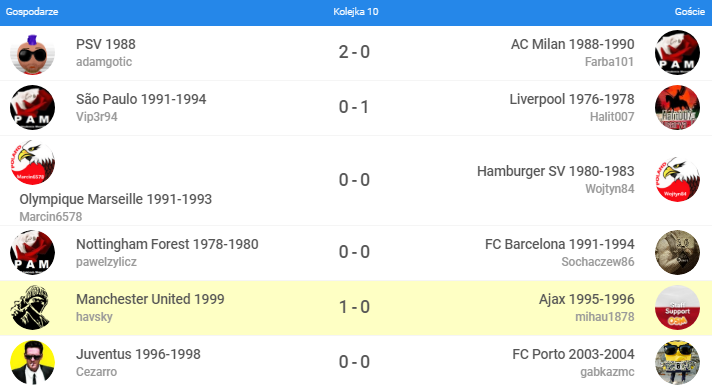
Task: Open the 1 - 0 highlighted match score
Action: 354,307
